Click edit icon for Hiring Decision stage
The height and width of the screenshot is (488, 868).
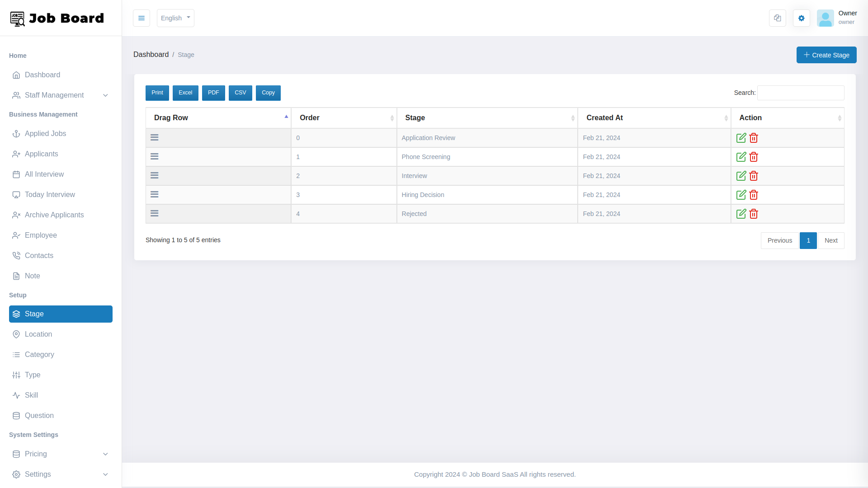[741, 195]
